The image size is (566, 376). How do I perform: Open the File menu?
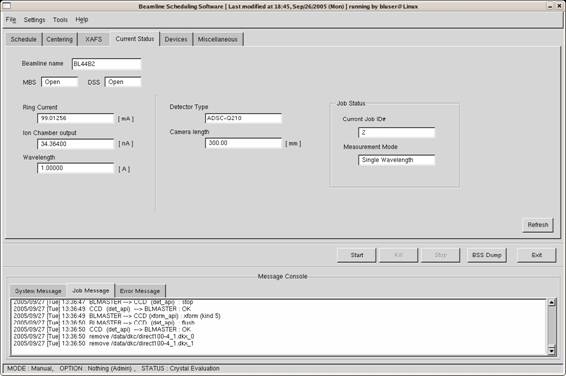point(10,19)
